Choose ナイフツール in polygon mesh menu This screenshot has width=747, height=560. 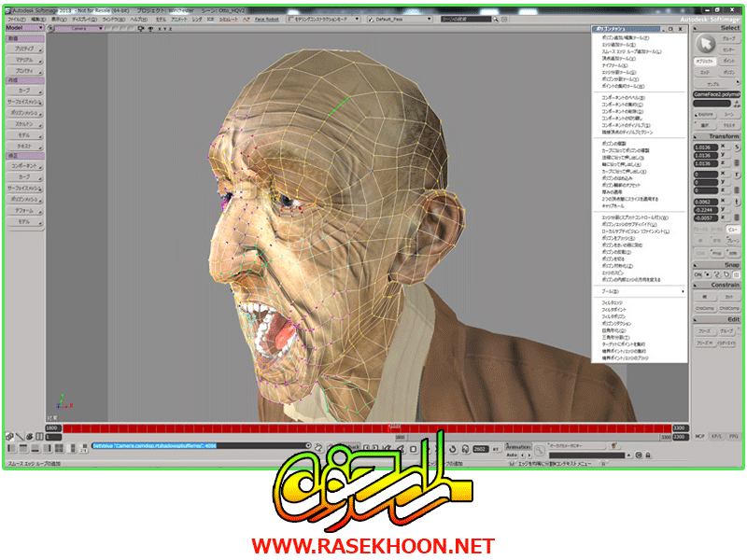[x=614, y=65]
